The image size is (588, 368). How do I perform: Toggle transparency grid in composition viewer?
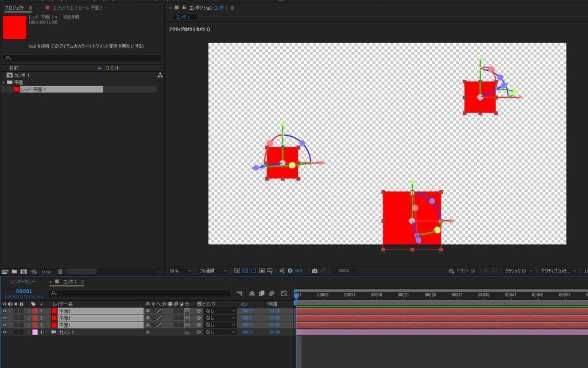[x=245, y=271]
